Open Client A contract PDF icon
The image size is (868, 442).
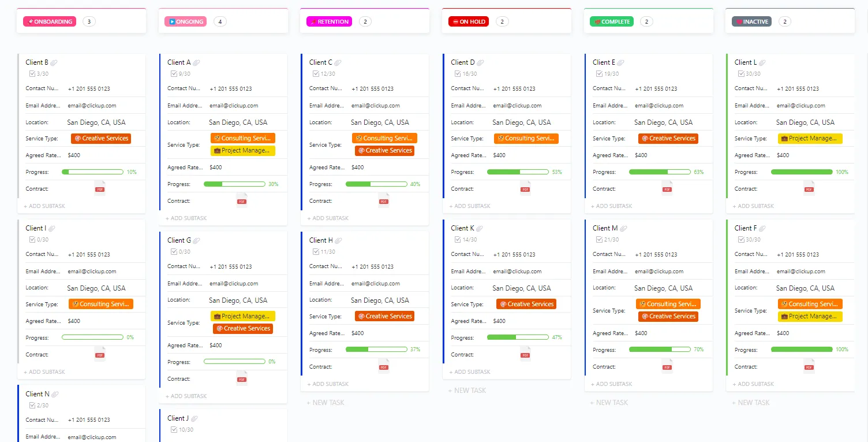(242, 200)
